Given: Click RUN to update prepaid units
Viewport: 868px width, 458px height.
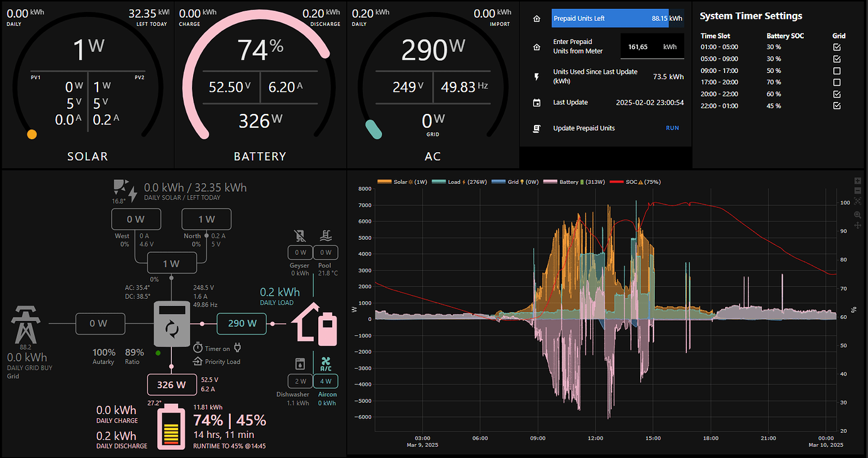Looking at the screenshot, I should coord(672,128).
